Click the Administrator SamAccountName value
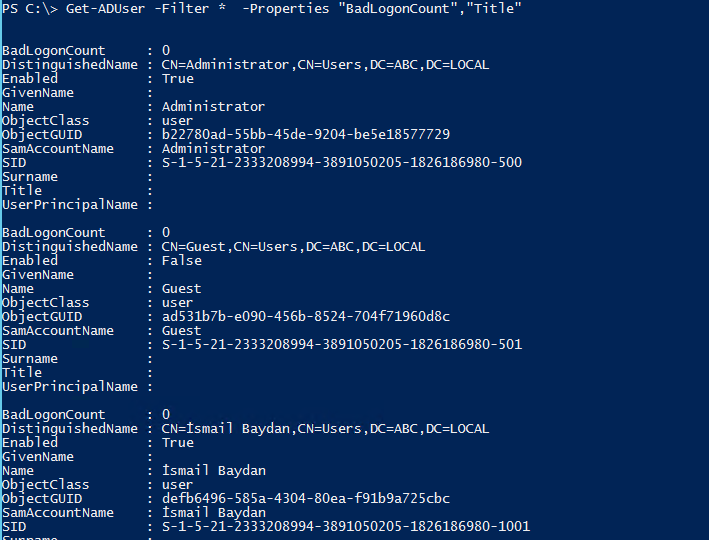709x540 pixels. click(213, 148)
